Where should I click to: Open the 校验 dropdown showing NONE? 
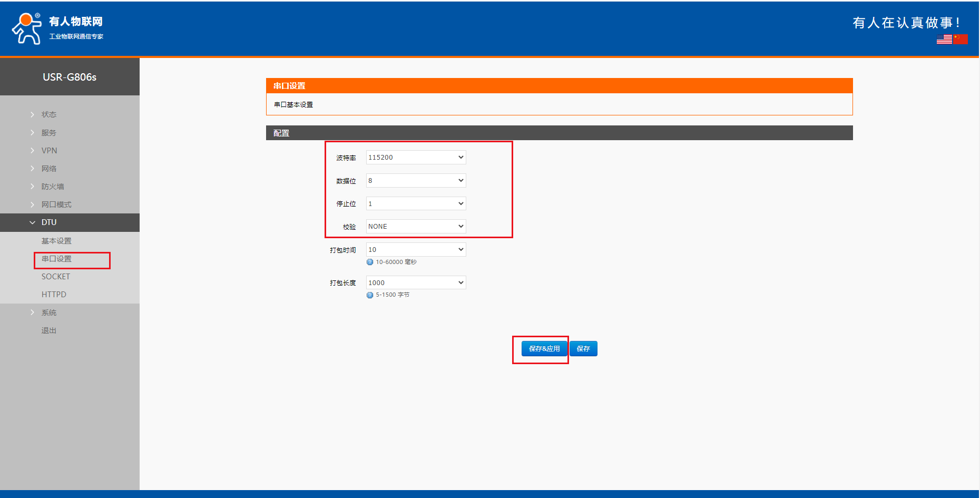tap(416, 227)
